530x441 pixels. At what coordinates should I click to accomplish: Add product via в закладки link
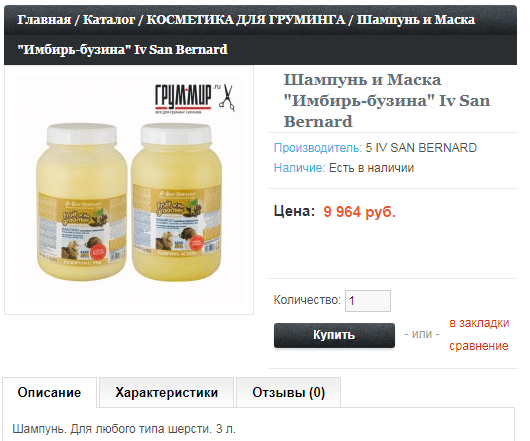[x=479, y=323]
